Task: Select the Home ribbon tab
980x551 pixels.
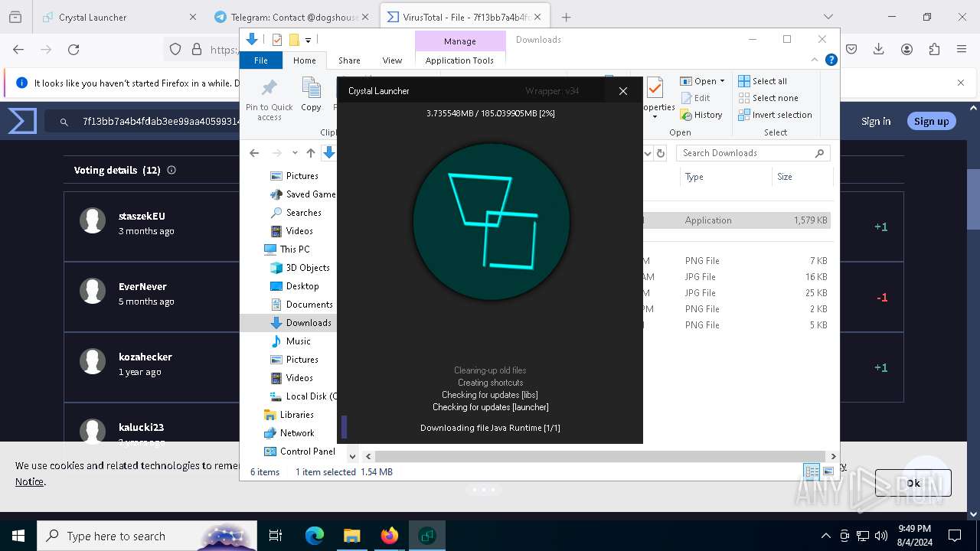Action: coord(304,60)
